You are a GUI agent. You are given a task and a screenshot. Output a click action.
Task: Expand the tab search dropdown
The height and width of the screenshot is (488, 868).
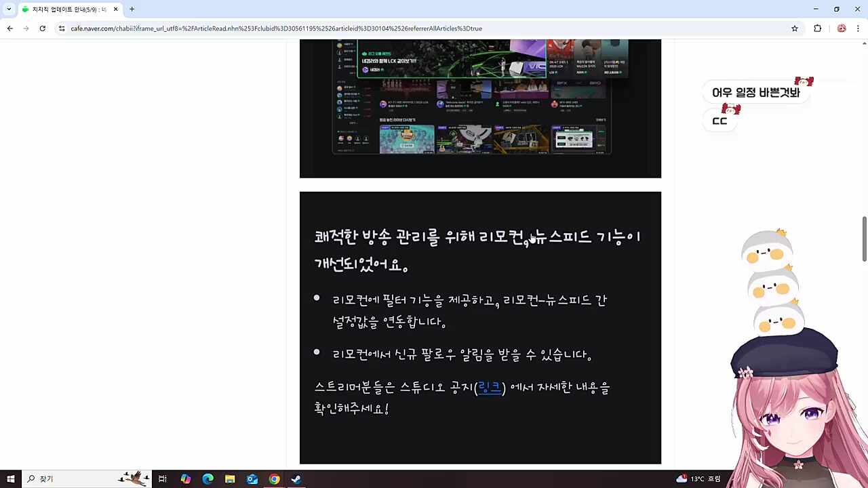point(9,9)
